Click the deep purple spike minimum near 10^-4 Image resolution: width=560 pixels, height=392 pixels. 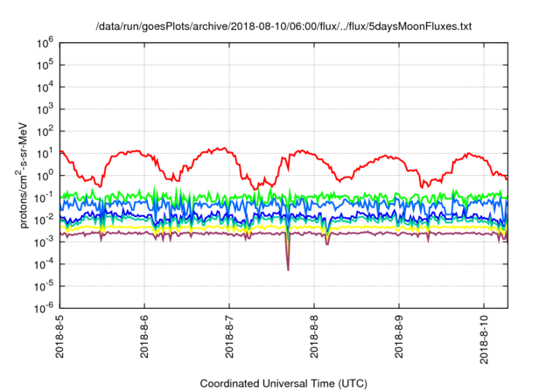coord(288,269)
